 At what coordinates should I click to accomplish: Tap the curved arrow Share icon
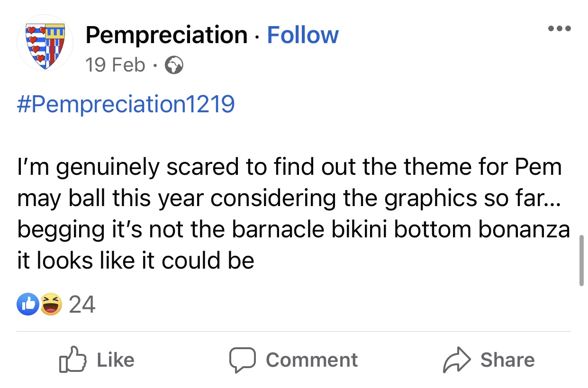tap(456, 361)
